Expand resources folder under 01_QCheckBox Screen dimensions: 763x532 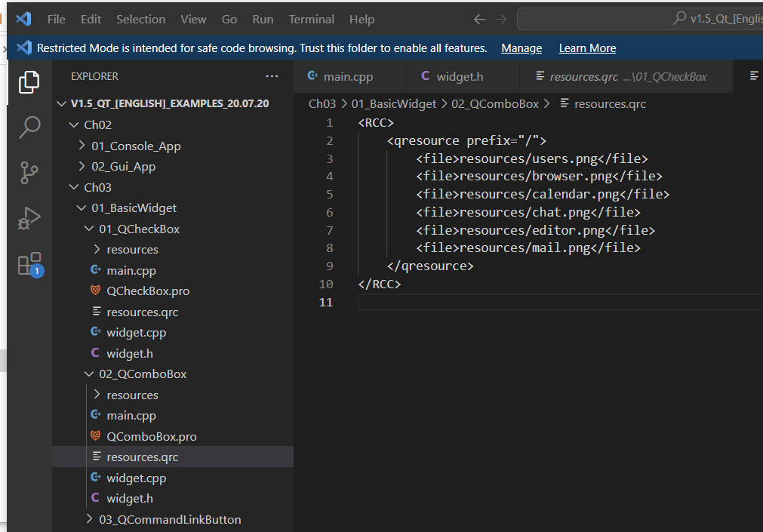click(x=97, y=249)
